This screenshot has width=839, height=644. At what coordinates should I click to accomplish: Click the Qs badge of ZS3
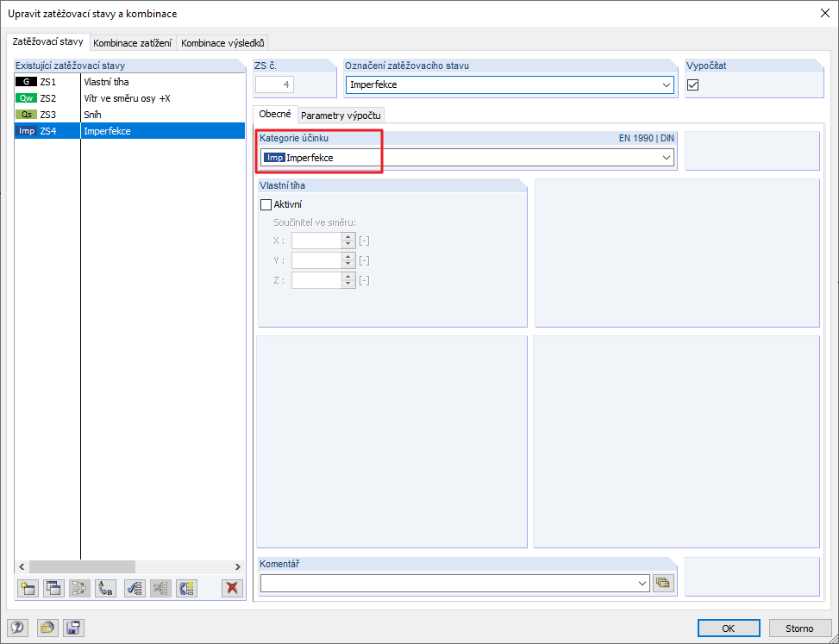click(26, 115)
